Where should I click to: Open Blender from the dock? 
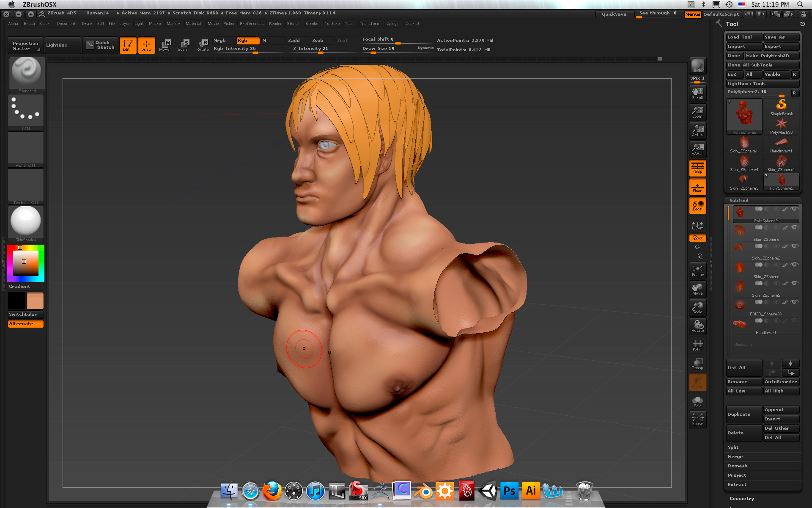click(x=423, y=491)
